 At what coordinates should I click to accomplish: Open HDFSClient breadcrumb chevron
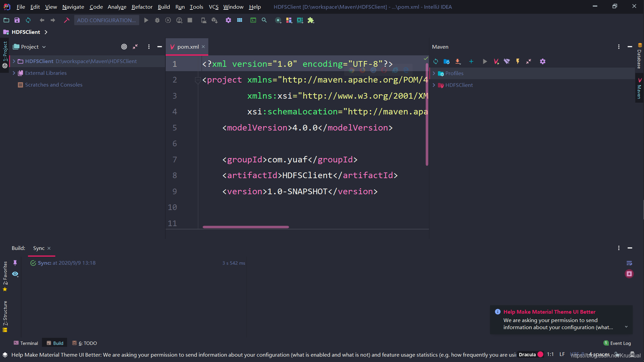(46, 32)
